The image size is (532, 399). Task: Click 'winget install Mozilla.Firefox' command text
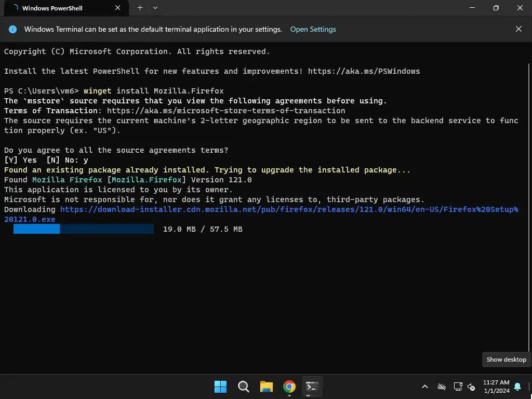tap(153, 91)
